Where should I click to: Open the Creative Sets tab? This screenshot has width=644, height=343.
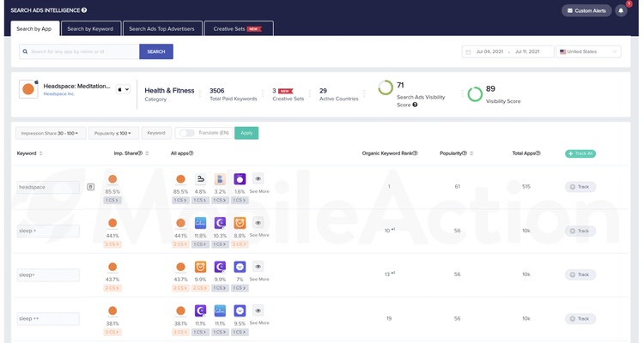[x=239, y=28]
